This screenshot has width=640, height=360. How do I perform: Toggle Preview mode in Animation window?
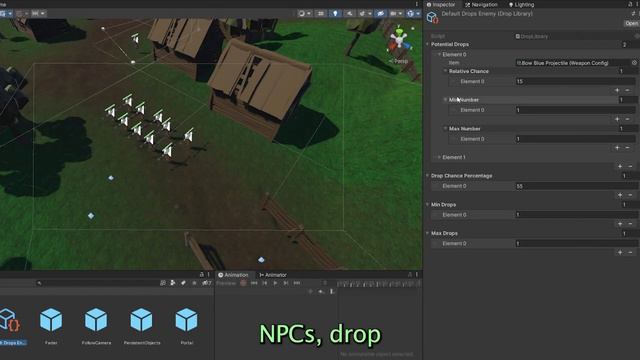tap(226, 283)
